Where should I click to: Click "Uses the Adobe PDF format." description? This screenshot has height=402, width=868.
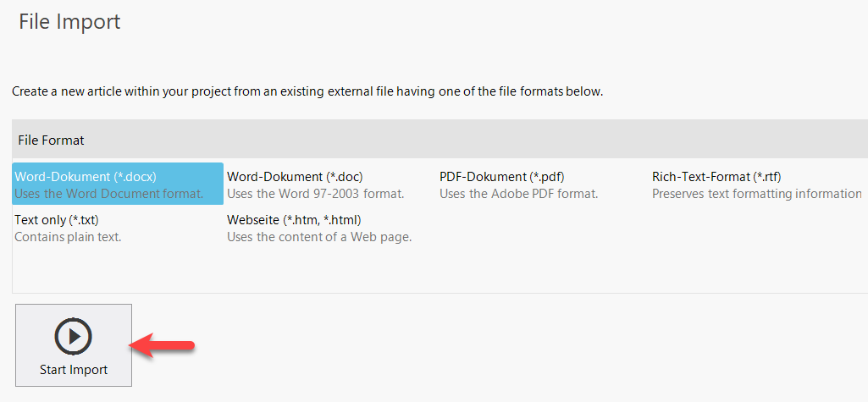518,194
